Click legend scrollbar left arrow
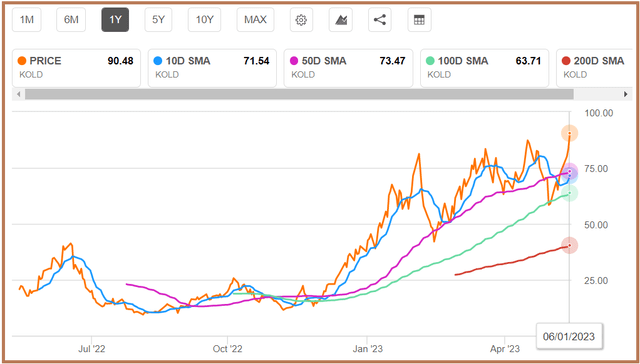The image size is (640, 364). point(18,94)
